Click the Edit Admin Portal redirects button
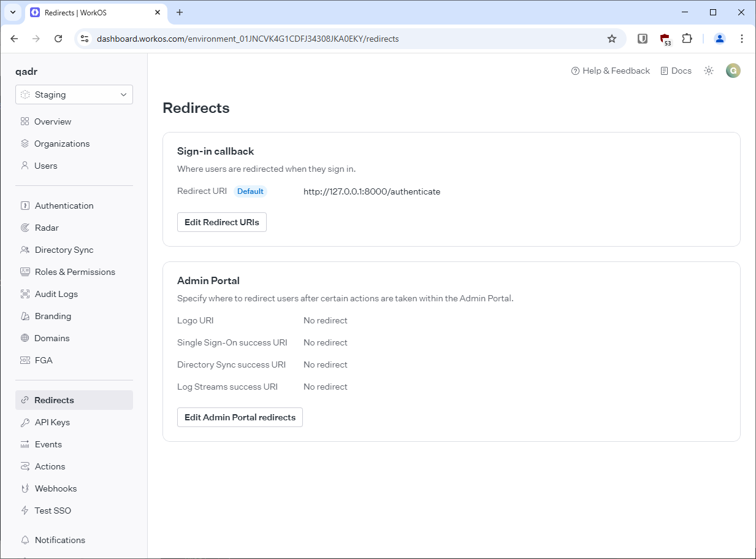Image resolution: width=756 pixels, height=559 pixels. (x=240, y=417)
